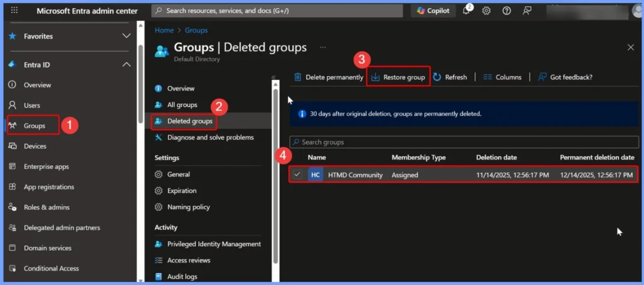The width and height of the screenshot is (644, 285).
Task: Click the info icon in 30 days banner
Action: (x=303, y=114)
